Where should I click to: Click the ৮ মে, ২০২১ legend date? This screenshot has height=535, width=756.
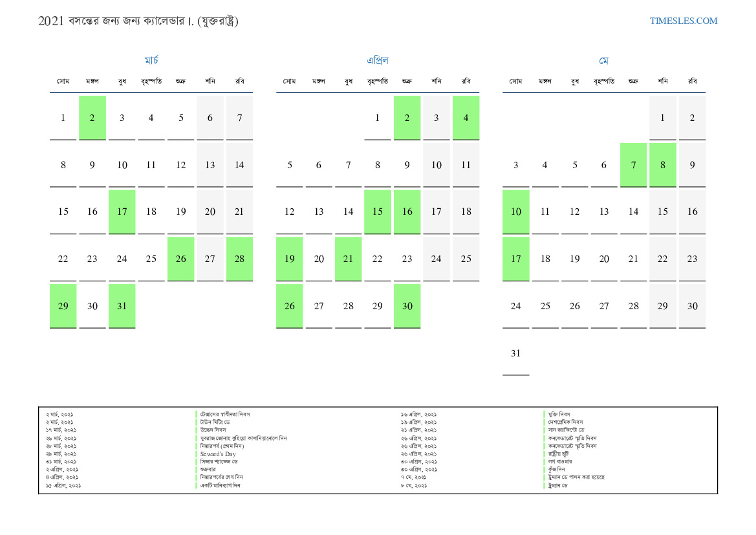[414, 485]
